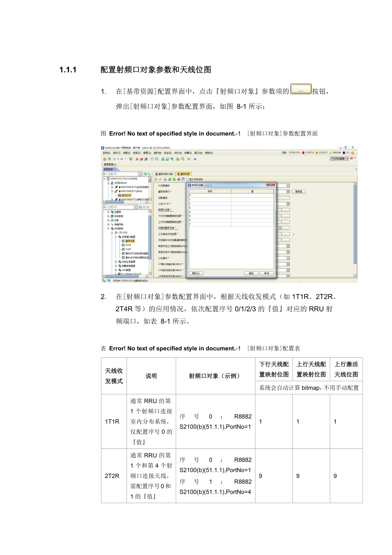Image resolution: width=392 pixels, height=555 pixels.
Task: Click the orange alarm bell counter 312/312
Action: tap(322, 153)
